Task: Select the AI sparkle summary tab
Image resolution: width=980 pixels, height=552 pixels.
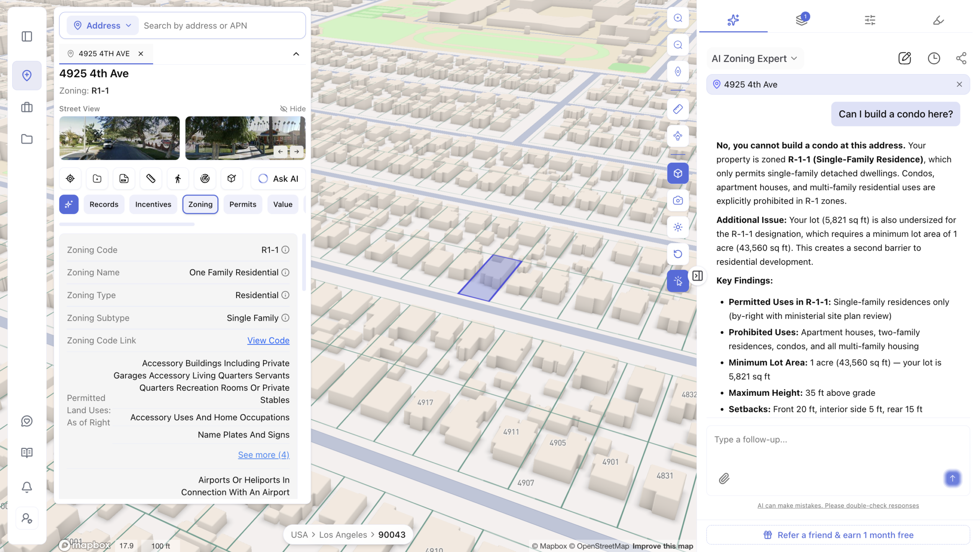Action: click(x=69, y=204)
